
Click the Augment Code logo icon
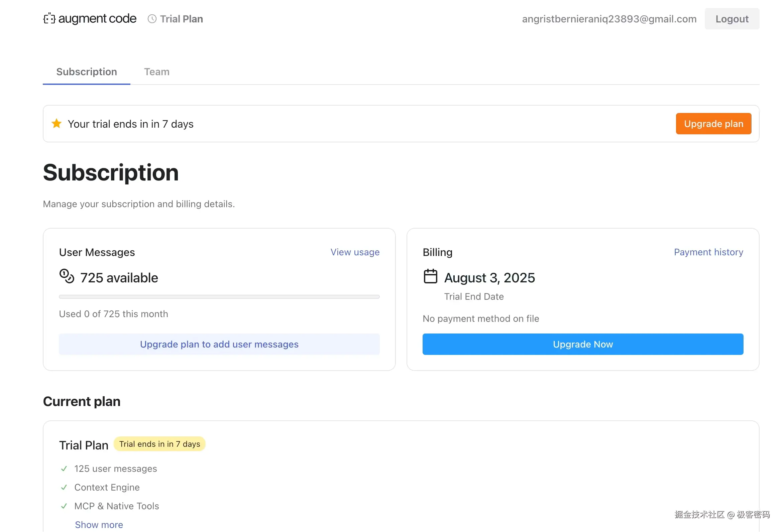tap(49, 18)
